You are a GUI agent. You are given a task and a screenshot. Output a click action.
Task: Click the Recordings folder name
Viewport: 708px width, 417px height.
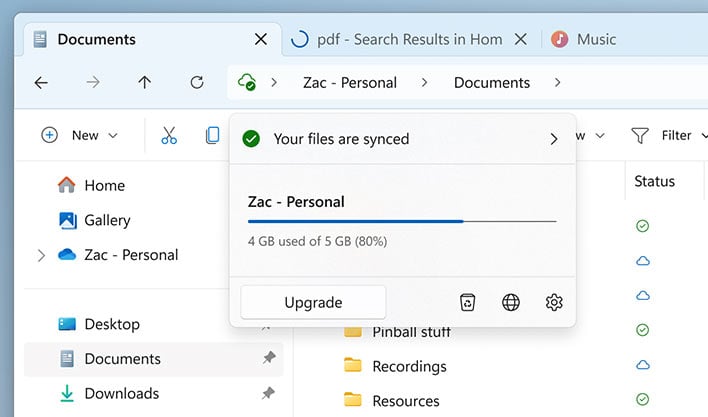(x=409, y=366)
